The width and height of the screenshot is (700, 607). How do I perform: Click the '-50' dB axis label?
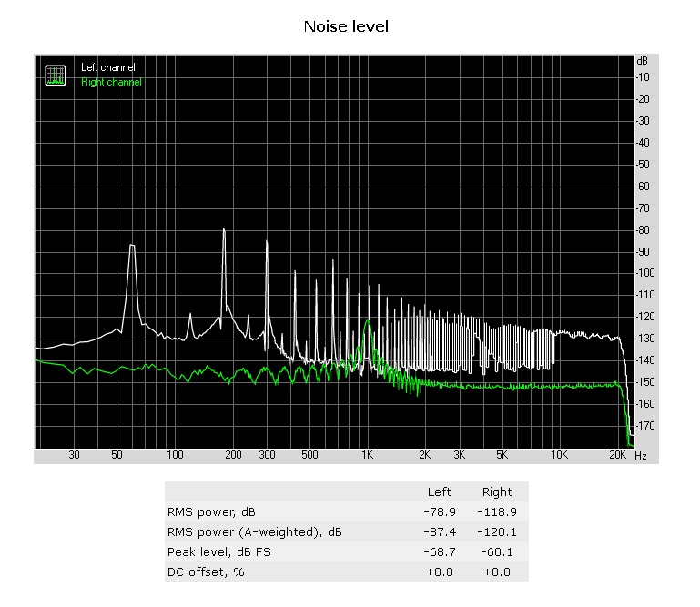[x=643, y=165]
